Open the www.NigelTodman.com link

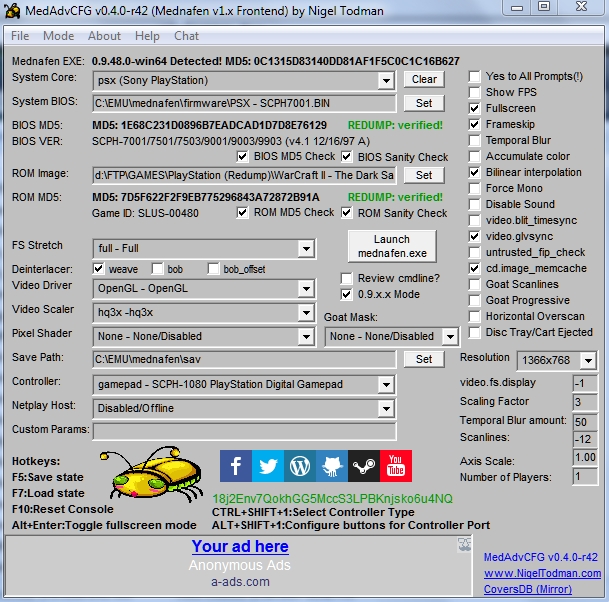point(542,573)
